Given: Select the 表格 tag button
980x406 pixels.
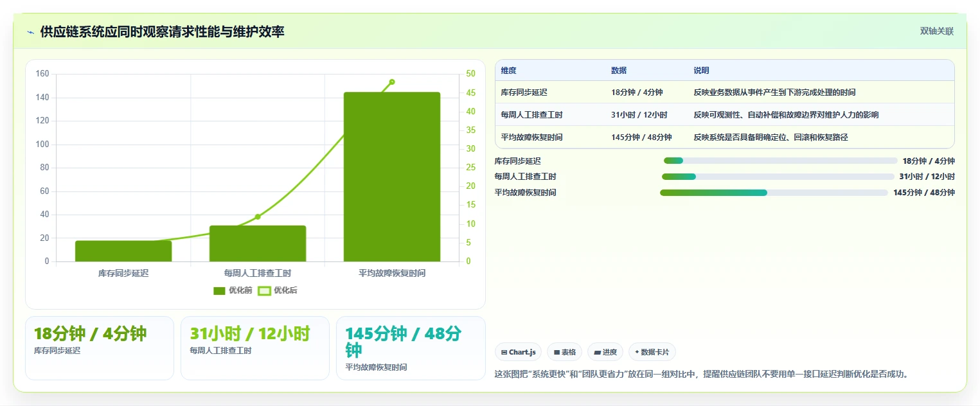Looking at the screenshot, I should pyautogui.click(x=564, y=352).
